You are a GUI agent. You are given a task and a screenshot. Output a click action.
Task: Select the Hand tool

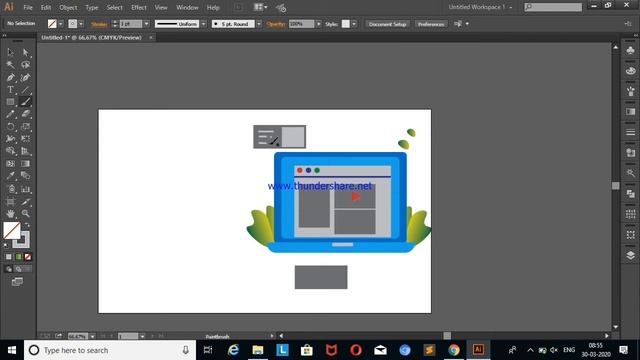(x=11, y=213)
